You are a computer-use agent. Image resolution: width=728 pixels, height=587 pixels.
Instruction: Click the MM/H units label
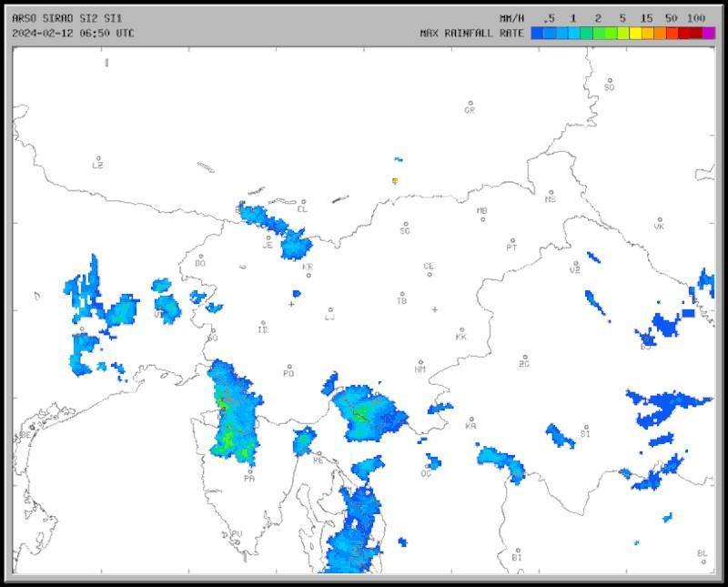512,18
